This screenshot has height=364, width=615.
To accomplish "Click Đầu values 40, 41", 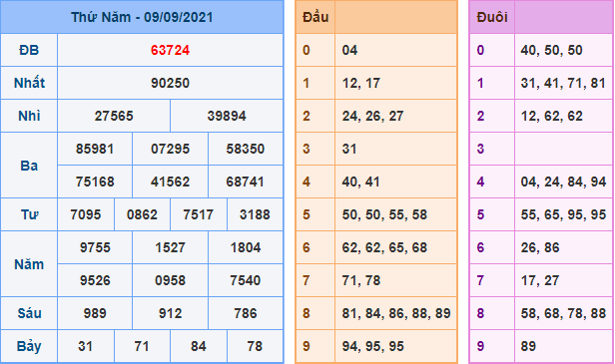I will [x=360, y=182].
